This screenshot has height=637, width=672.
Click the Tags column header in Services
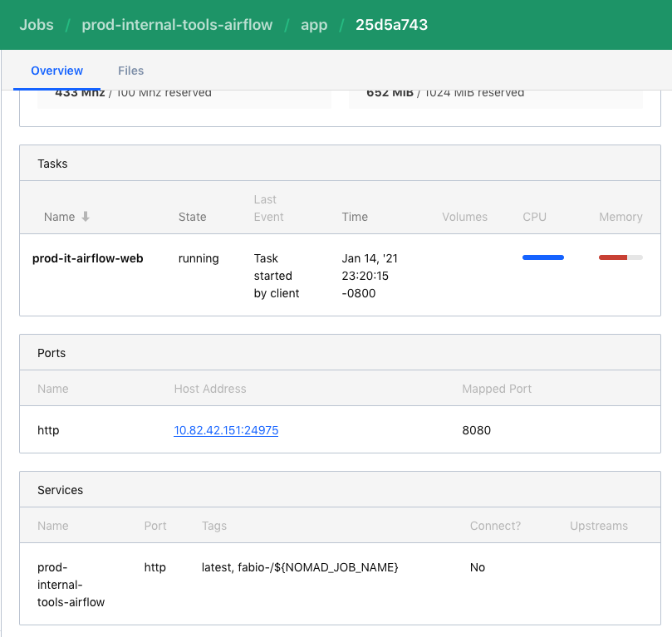213,526
